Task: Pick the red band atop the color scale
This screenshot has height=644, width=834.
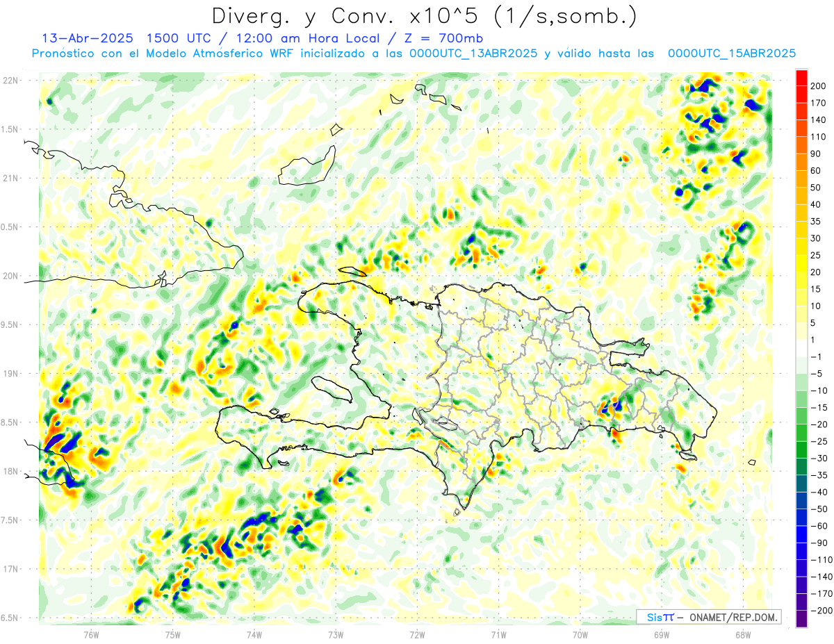Action: (x=801, y=76)
